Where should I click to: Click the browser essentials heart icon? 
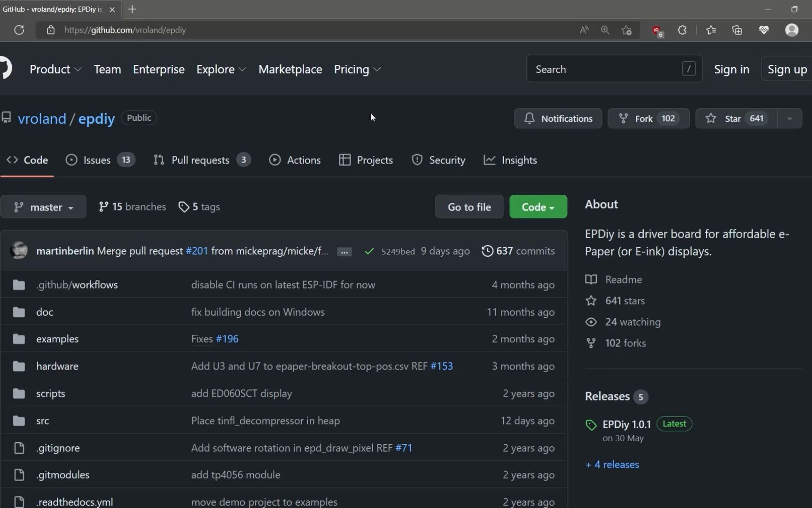pyautogui.click(x=764, y=30)
